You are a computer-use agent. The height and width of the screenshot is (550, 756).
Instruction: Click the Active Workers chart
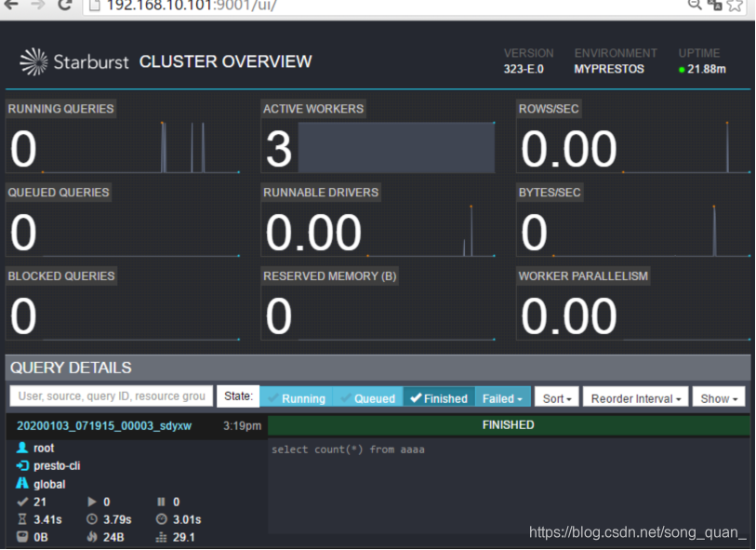tap(396, 147)
